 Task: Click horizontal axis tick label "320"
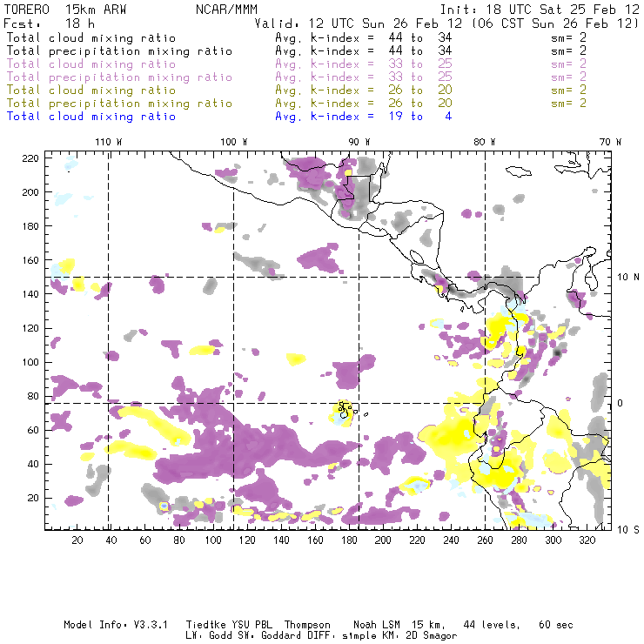click(x=587, y=540)
